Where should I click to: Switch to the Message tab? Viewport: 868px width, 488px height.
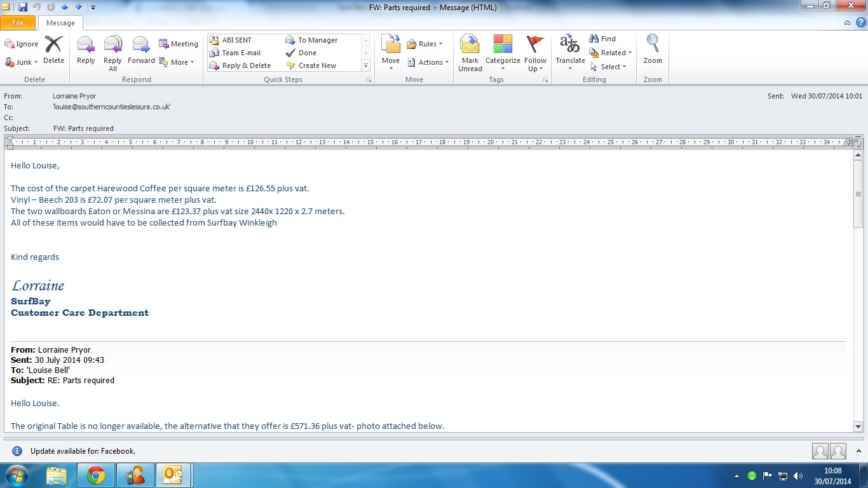(x=60, y=23)
